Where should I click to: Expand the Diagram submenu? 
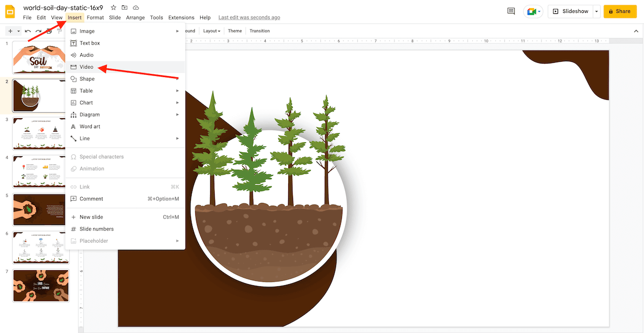(125, 114)
